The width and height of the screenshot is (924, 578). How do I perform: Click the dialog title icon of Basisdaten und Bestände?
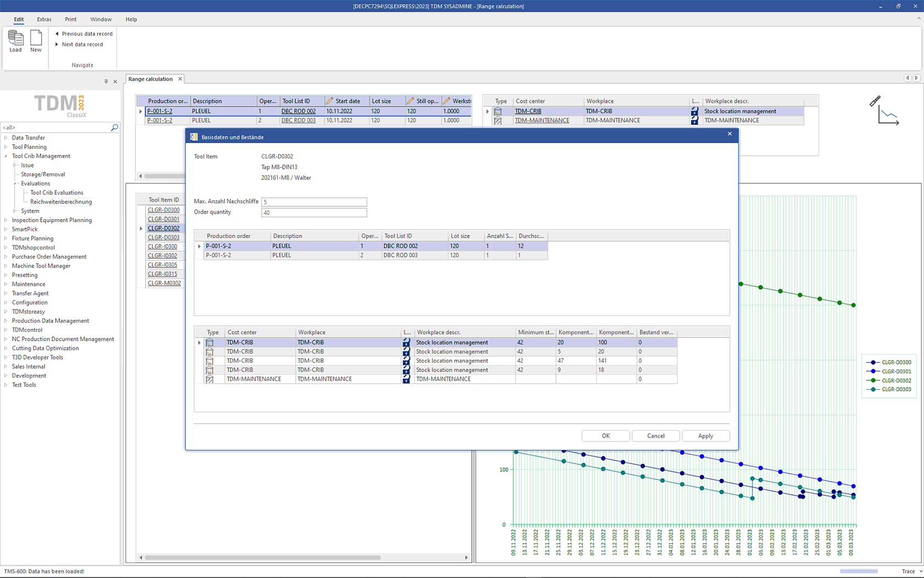pyautogui.click(x=194, y=137)
